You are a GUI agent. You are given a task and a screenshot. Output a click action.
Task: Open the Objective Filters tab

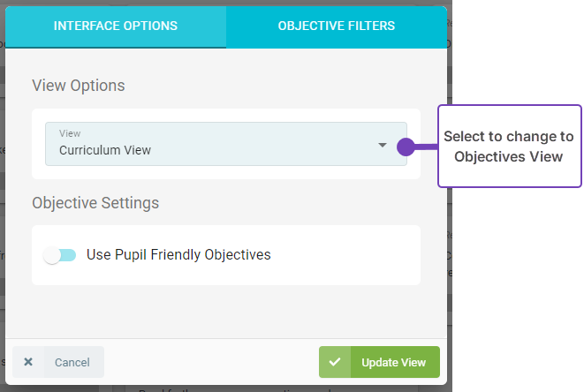[336, 26]
